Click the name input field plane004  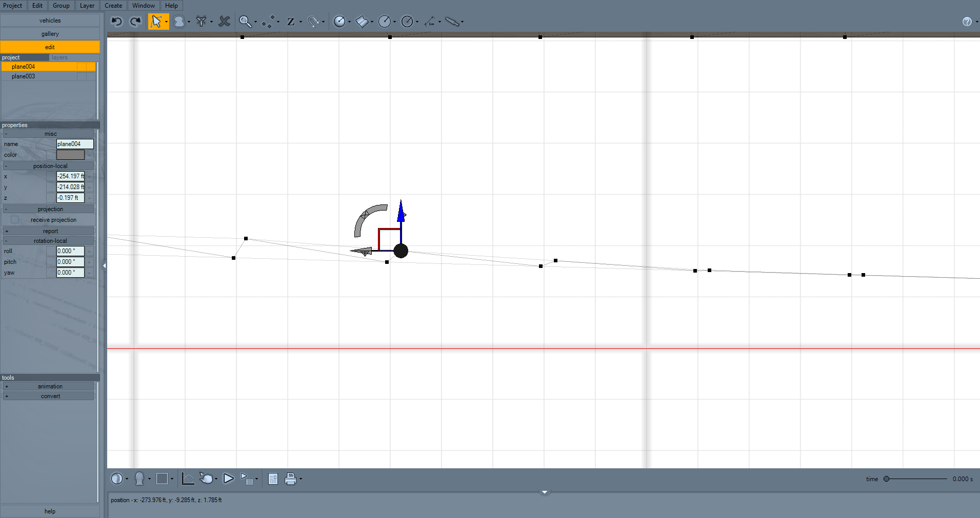[75, 144]
